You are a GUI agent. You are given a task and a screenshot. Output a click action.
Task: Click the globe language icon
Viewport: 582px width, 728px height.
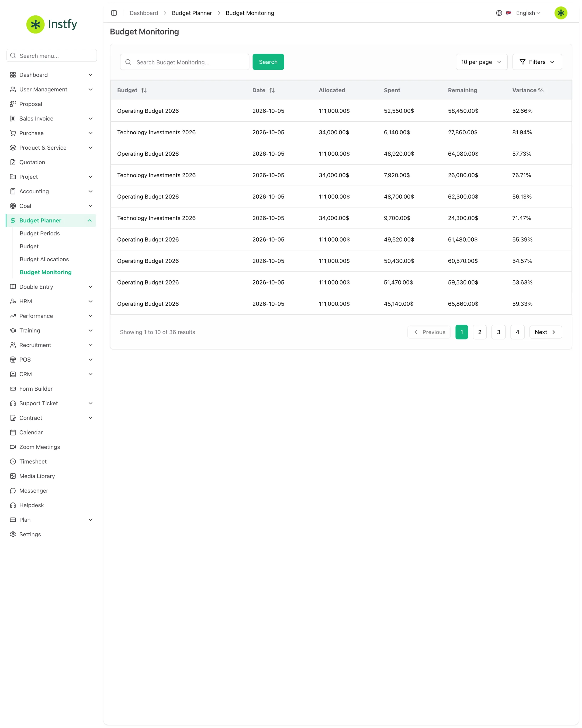(x=499, y=13)
